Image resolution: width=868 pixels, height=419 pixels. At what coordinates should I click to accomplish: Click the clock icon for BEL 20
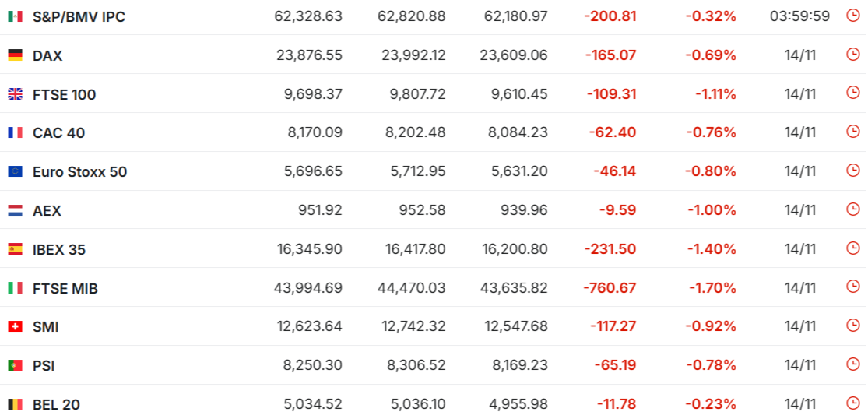852,403
